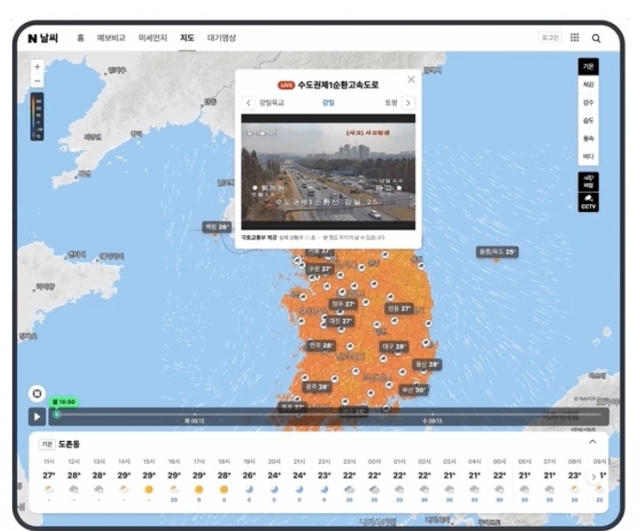
Task: Click the 23시 rain cloud weather icon
Action: pos(349,489)
